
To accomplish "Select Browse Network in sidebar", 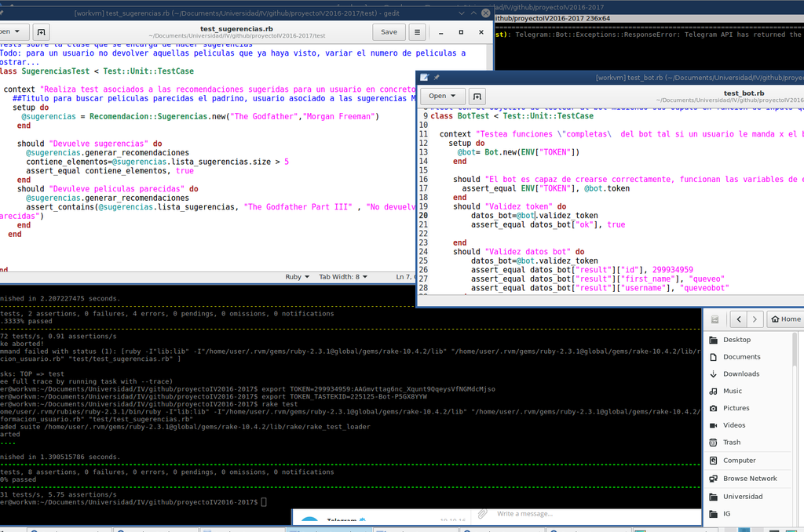I will pyautogui.click(x=749, y=479).
